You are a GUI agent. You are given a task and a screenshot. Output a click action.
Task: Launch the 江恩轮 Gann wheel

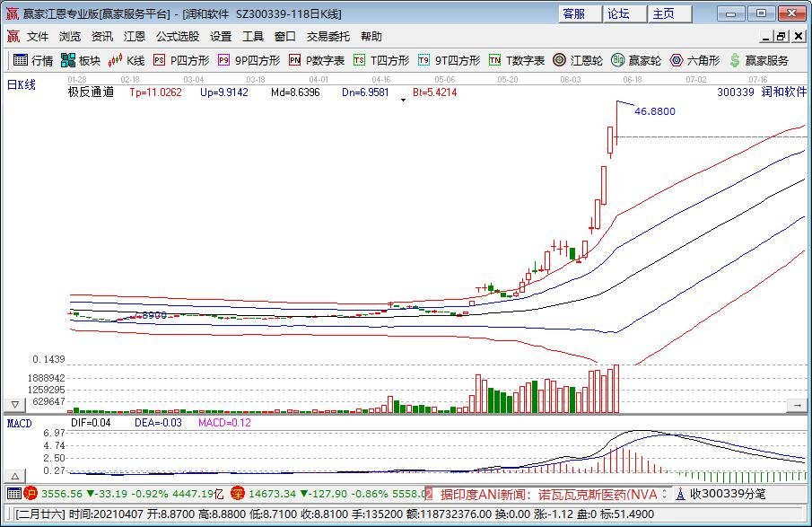point(578,61)
